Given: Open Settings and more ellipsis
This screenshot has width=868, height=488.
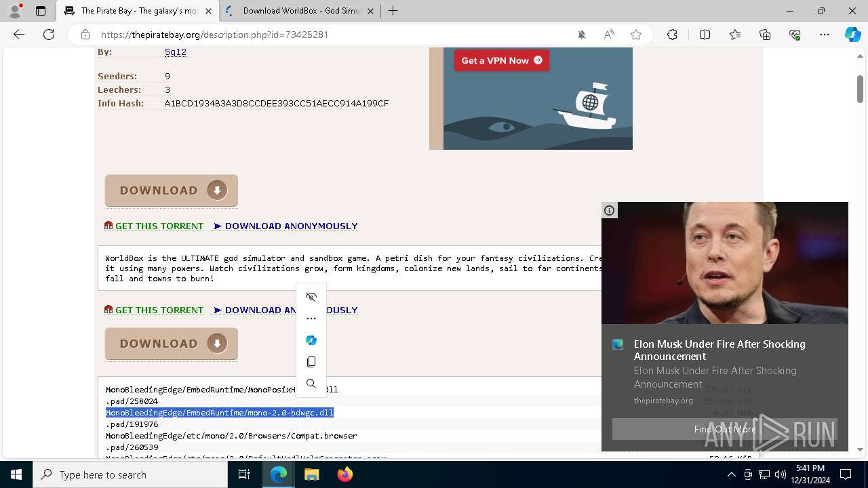Looking at the screenshot, I should click(825, 35).
